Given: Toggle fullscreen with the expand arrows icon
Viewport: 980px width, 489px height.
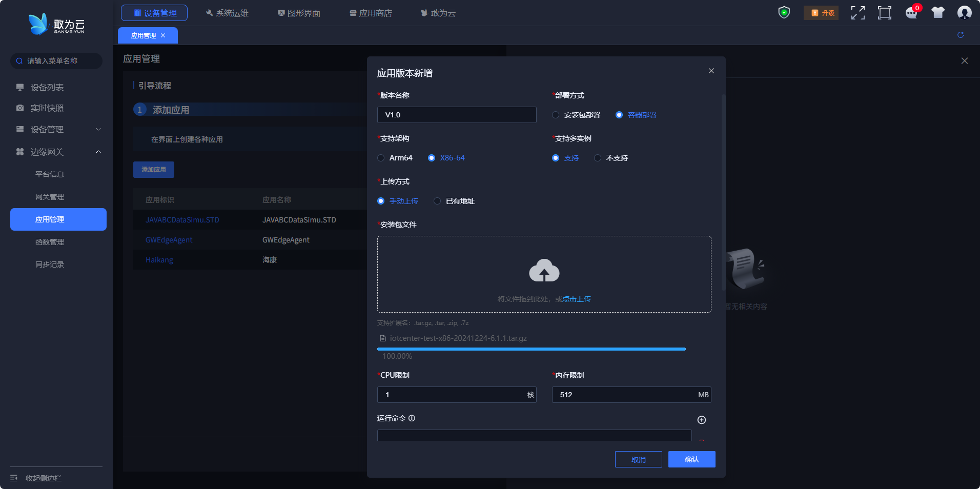Looking at the screenshot, I should click(857, 13).
